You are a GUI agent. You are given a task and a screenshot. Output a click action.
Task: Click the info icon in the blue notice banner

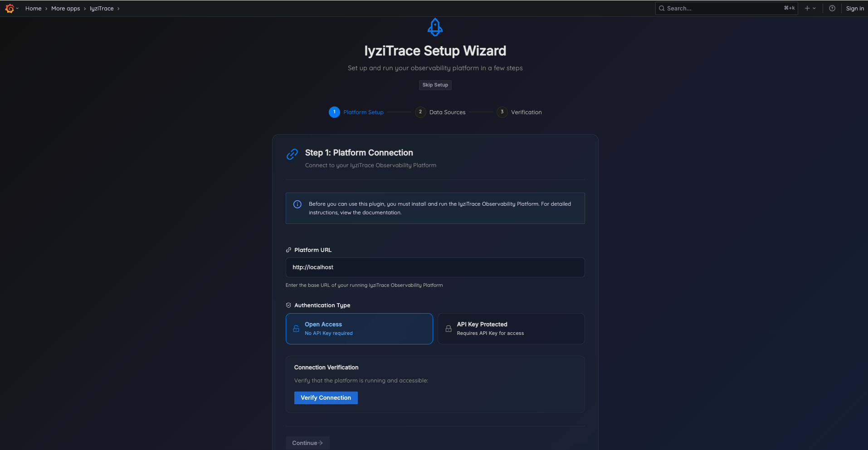(297, 204)
